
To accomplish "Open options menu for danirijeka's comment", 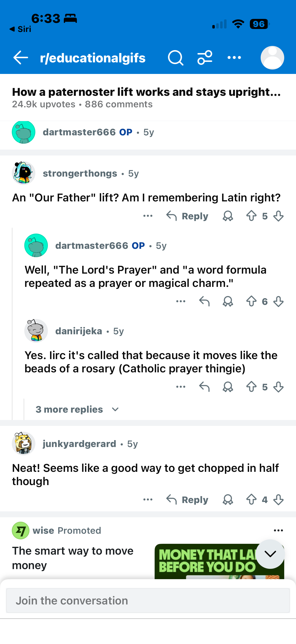I will pyautogui.click(x=181, y=387).
